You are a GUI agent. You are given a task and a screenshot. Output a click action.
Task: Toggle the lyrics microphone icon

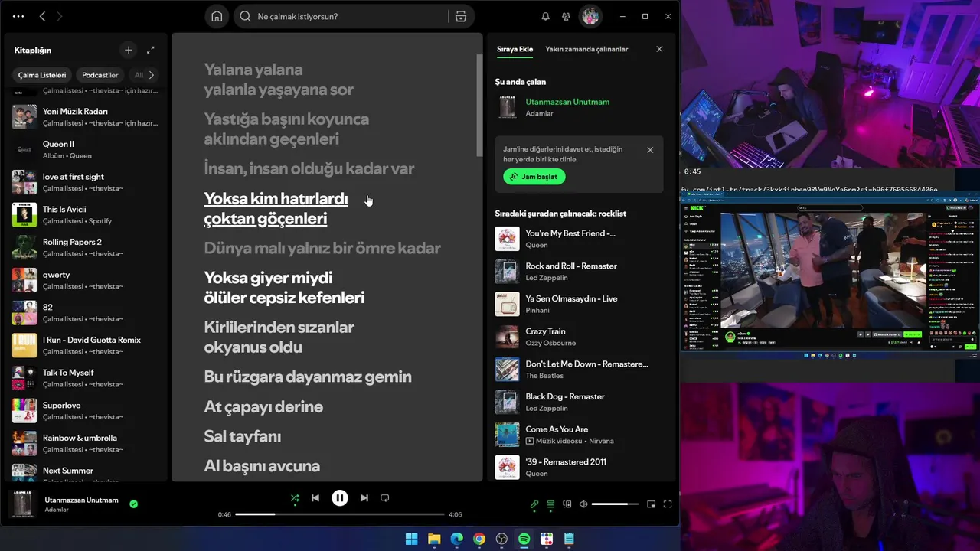534,504
